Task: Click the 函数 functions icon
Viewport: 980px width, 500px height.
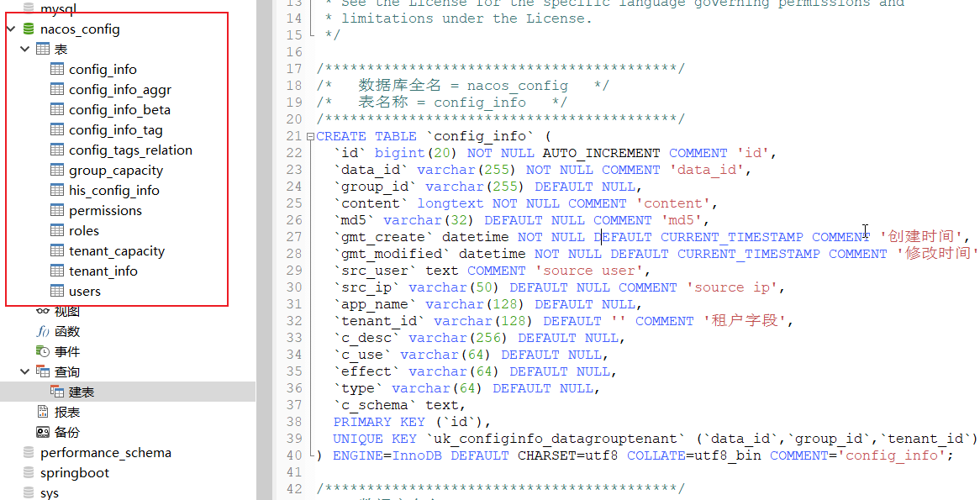Action: (x=43, y=331)
